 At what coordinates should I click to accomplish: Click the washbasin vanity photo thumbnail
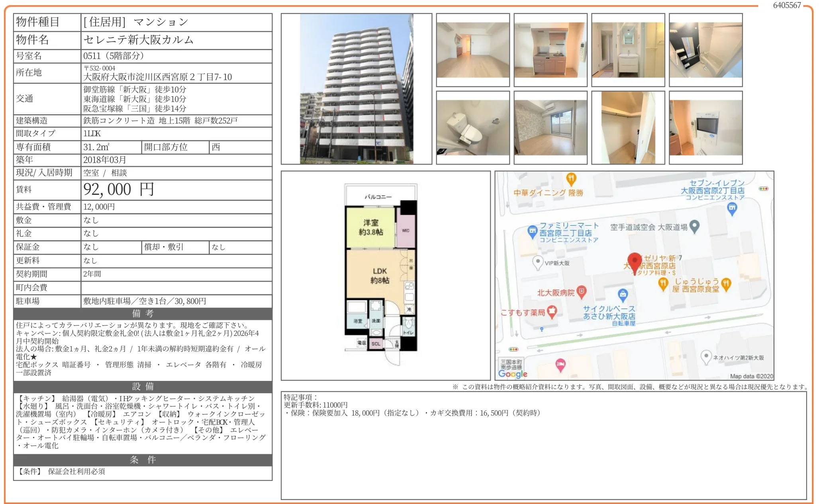click(628, 50)
